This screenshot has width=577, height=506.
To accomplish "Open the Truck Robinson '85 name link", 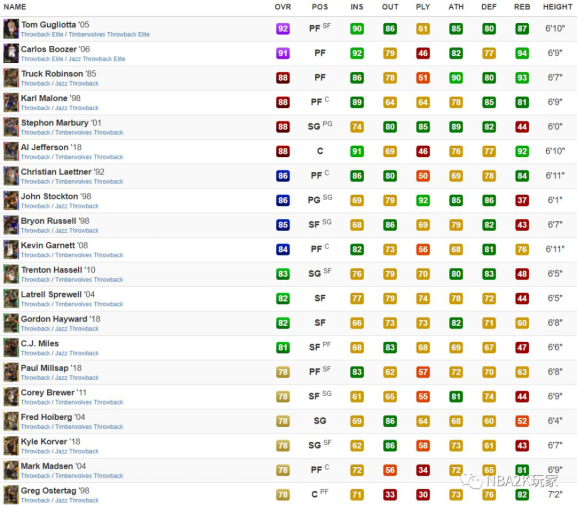I will (x=59, y=74).
